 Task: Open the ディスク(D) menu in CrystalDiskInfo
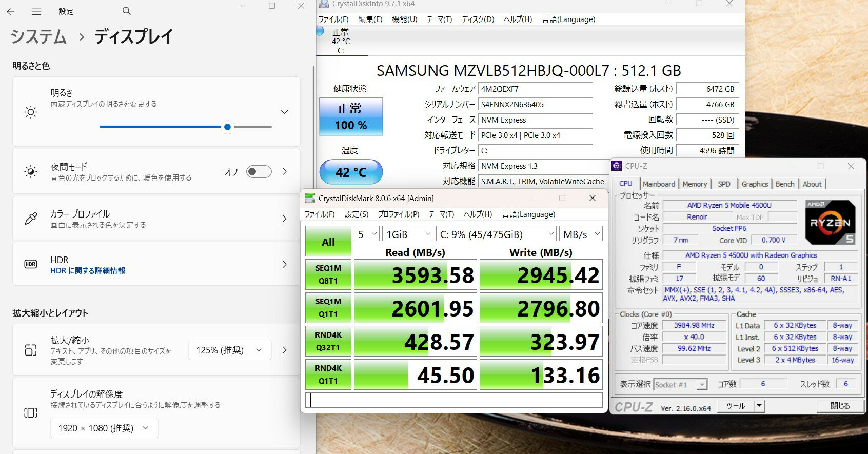[x=478, y=19]
